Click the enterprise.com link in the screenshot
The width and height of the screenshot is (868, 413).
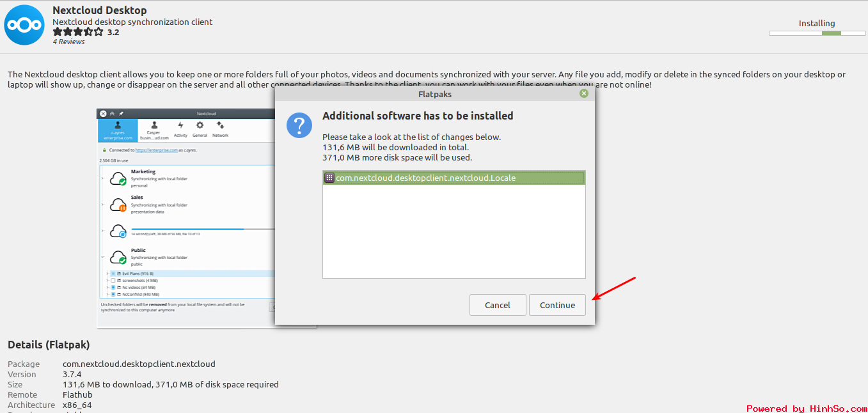coord(156,150)
